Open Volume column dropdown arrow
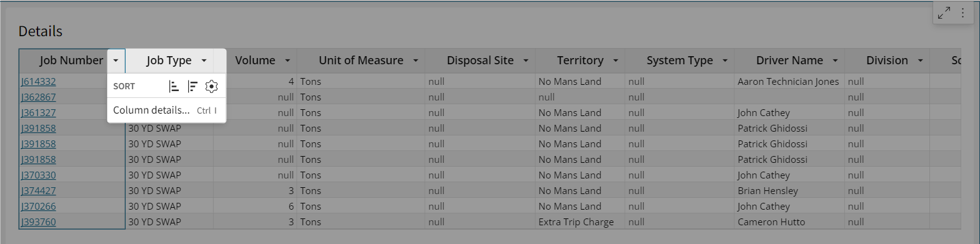The width and height of the screenshot is (980, 244). click(287, 61)
